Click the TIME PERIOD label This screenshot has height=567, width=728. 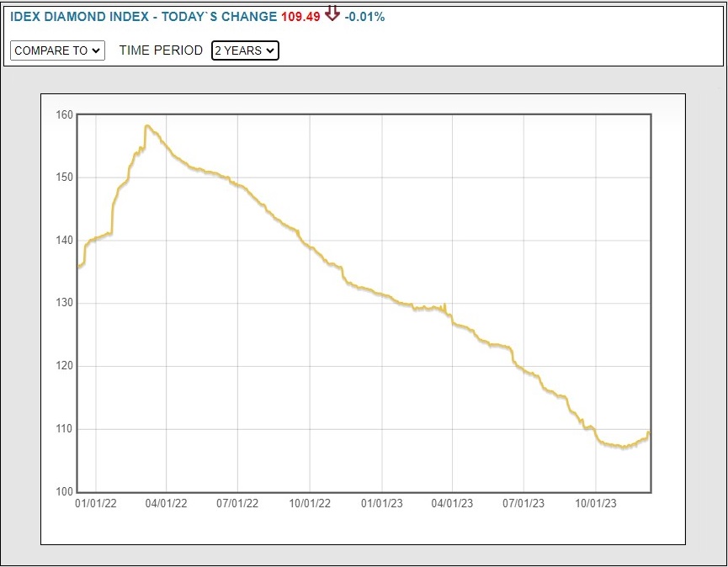(x=161, y=50)
